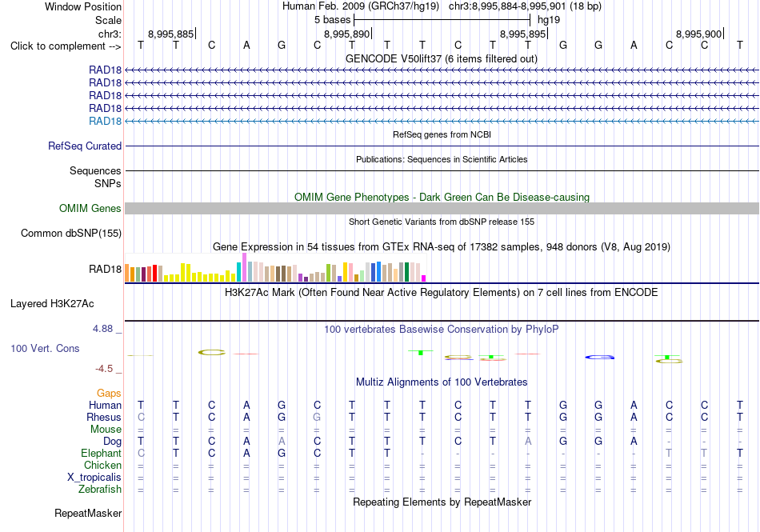This screenshot has width=760, height=532.
Task: Select the Zebrafish alignment row label
Action: pos(100,490)
